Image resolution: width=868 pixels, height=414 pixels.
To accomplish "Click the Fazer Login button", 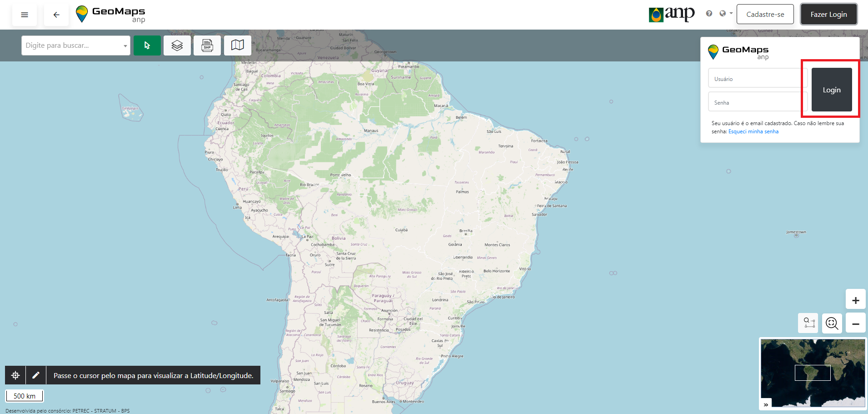I will (829, 14).
